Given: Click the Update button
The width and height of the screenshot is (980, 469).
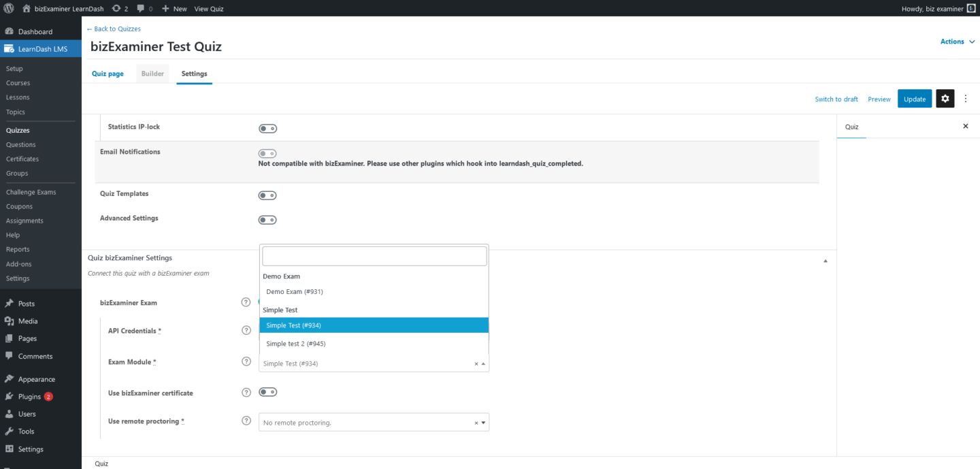Looking at the screenshot, I should (914, 98).
